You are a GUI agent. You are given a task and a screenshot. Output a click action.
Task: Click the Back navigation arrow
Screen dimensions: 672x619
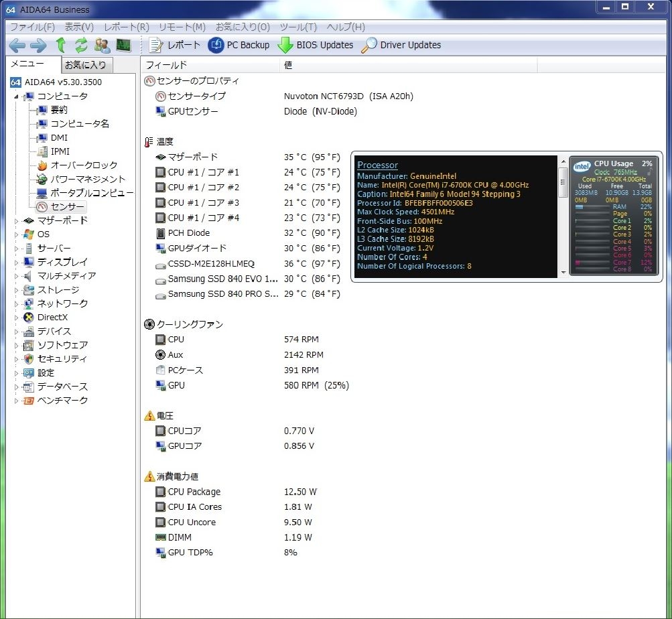point(17,46)
